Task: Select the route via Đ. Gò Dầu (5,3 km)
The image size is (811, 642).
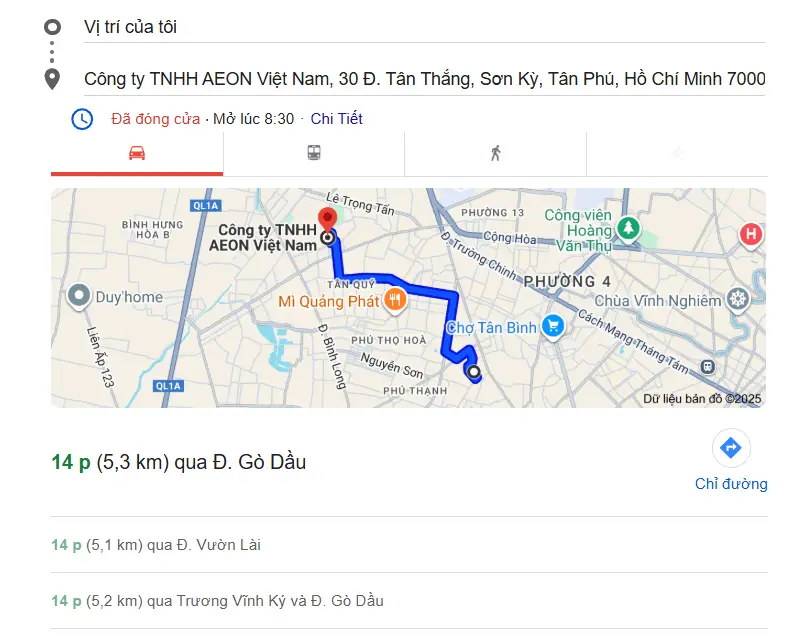Action: pyautogui.click(x=179, y=462)
